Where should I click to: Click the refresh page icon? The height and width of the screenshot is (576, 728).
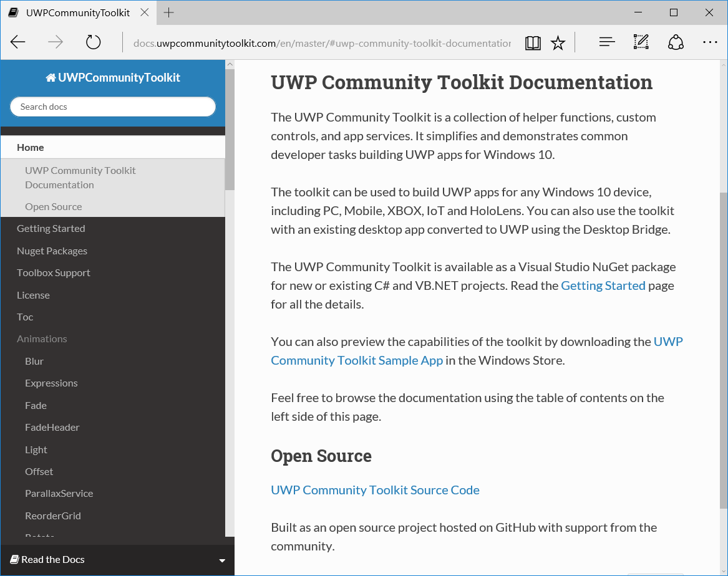point(93,42)
